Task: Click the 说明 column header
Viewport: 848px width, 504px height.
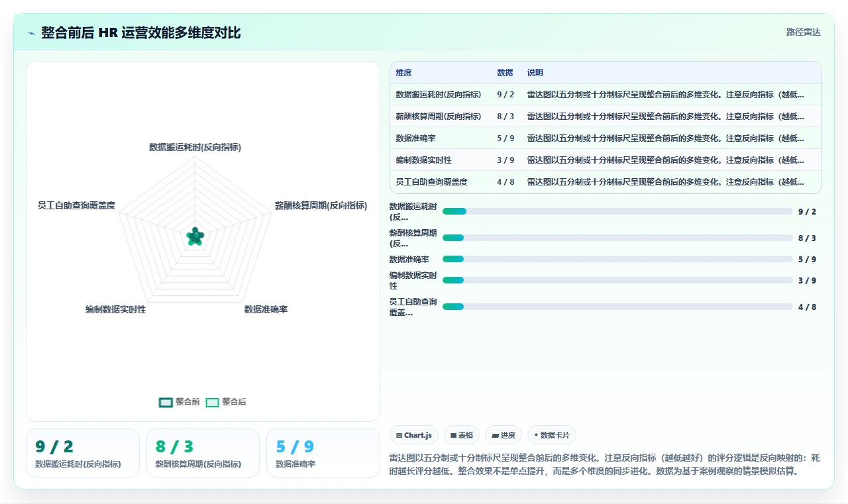Action: coord(535,73)
